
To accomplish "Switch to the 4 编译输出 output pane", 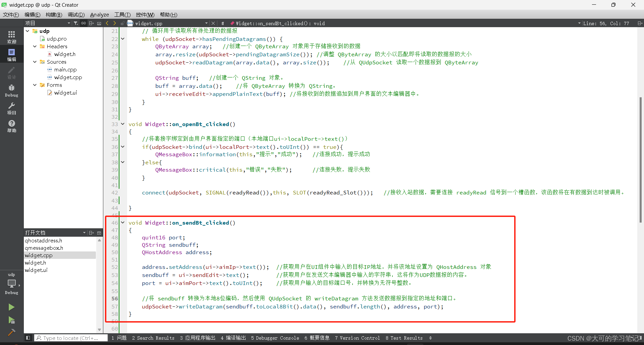I will (x=233, y=338).
